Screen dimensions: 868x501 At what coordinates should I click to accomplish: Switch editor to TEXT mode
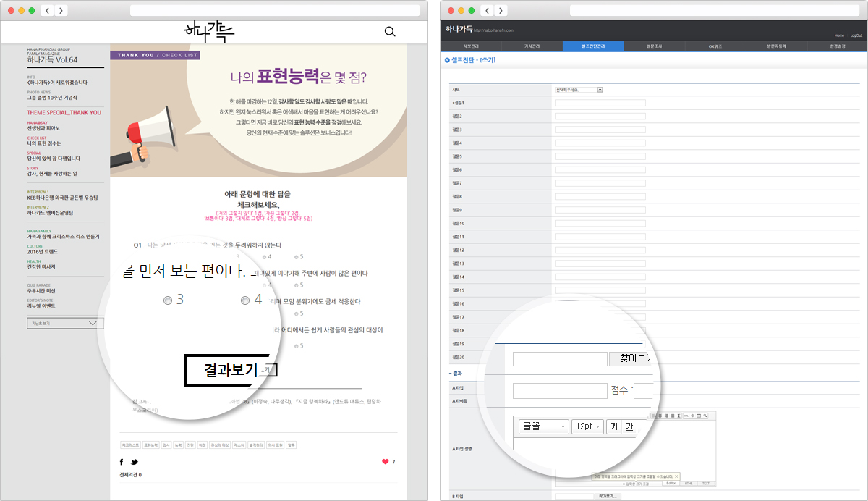pos(707,483)
